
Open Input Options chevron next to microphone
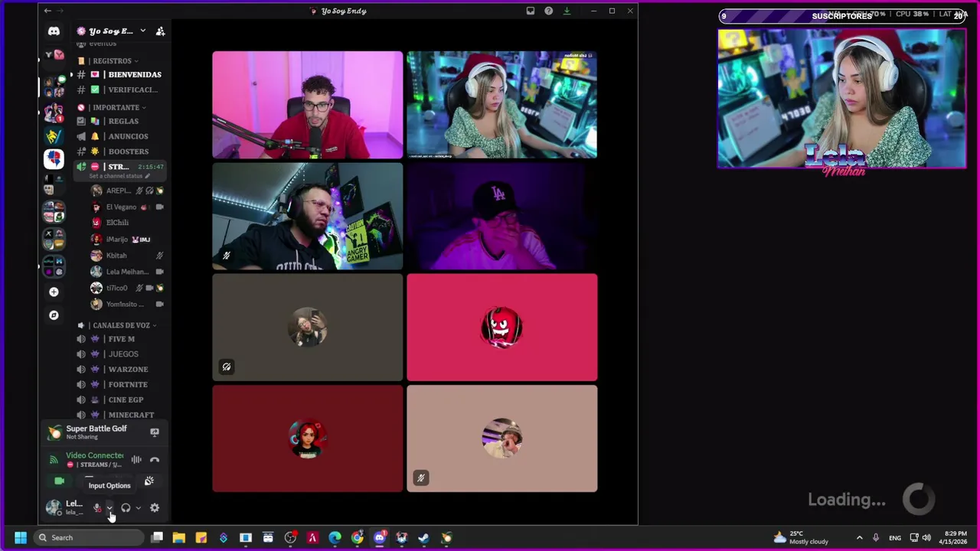109,507
